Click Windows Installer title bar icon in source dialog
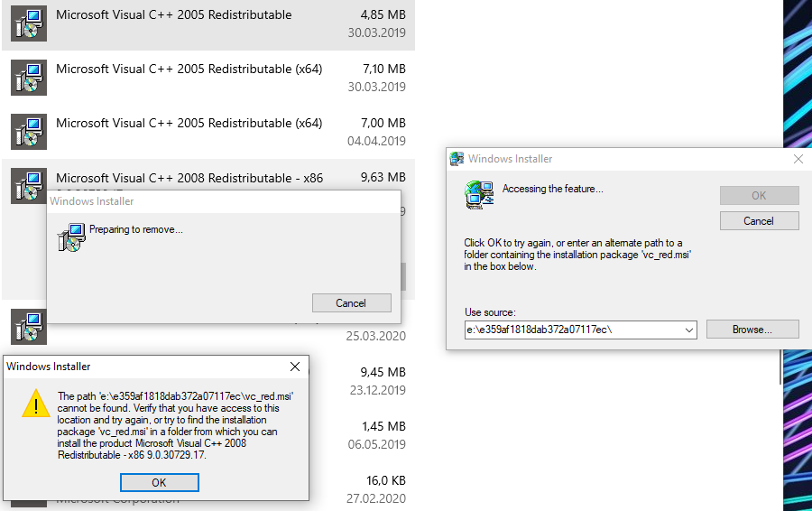 (457, 159)
